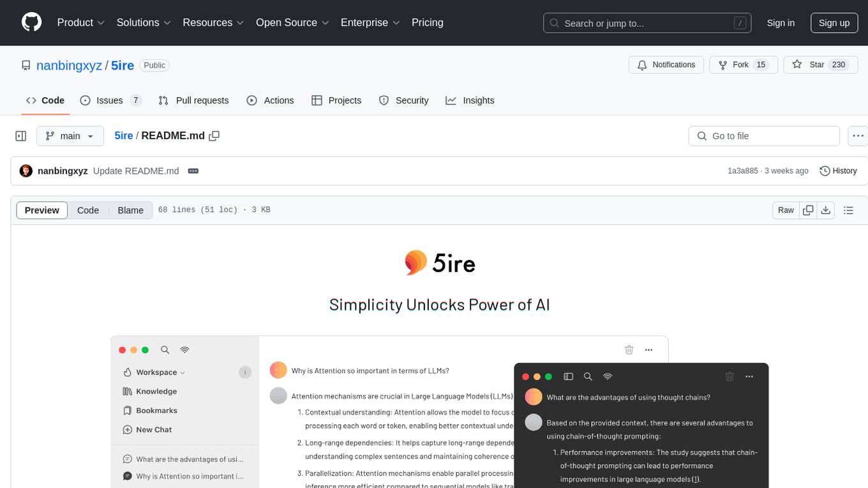The height and width of the screenshot is (488, 868).
Task: Open the commit author nanbingxyz link
Action: 63,171
